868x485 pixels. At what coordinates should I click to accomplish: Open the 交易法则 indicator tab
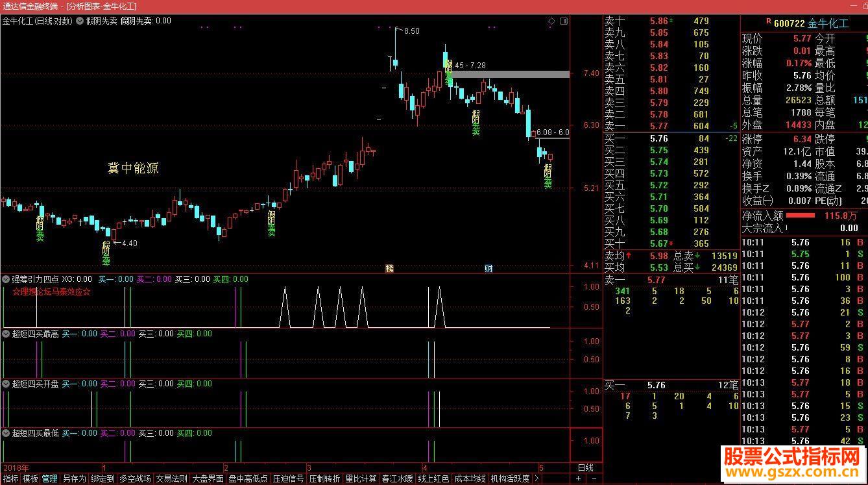(171, 479)
